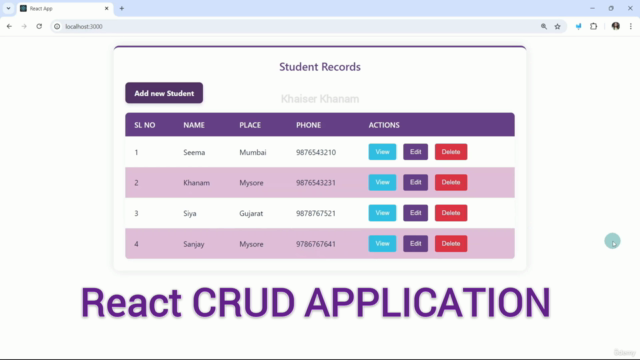View Siya's student record
The height and width of the screenshot is (360, 640).
pyautogui.click(x=382, y=213)
